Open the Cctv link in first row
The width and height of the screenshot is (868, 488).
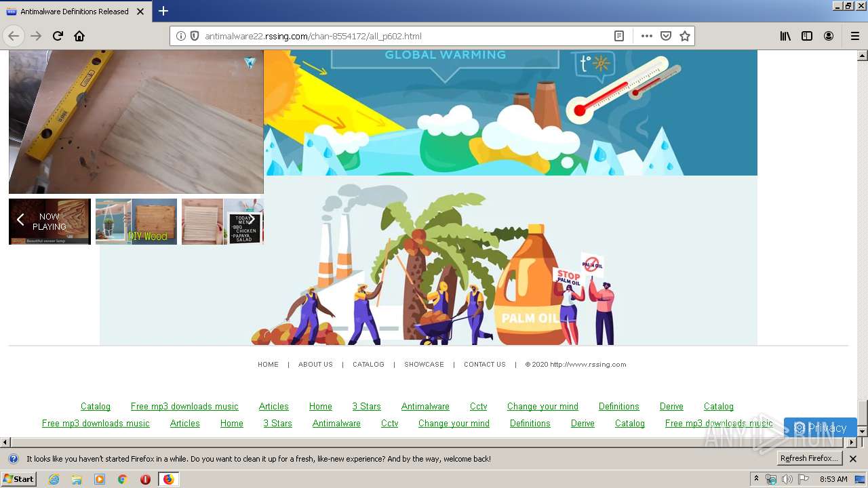tap(478, 407)
